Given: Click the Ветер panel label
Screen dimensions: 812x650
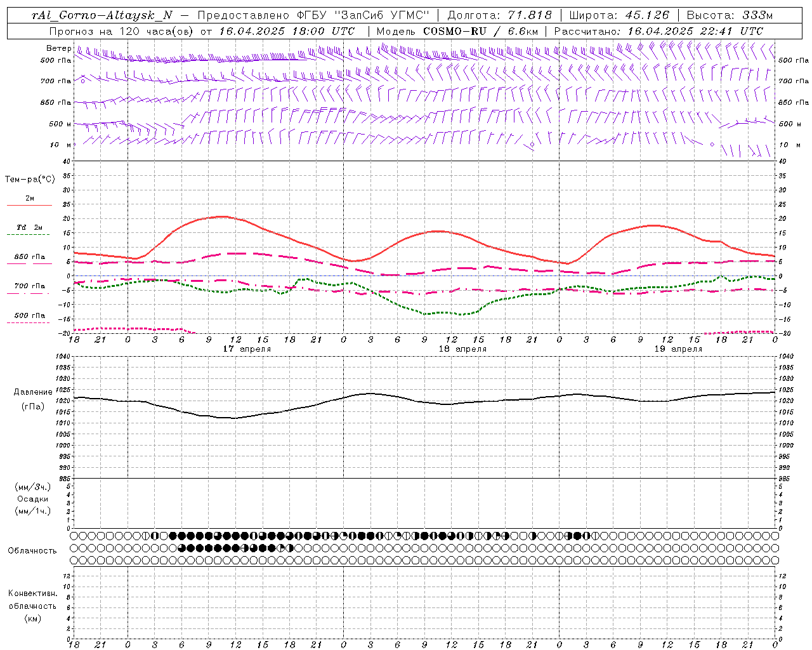Looking at the screenshot, I should [58, 48].
